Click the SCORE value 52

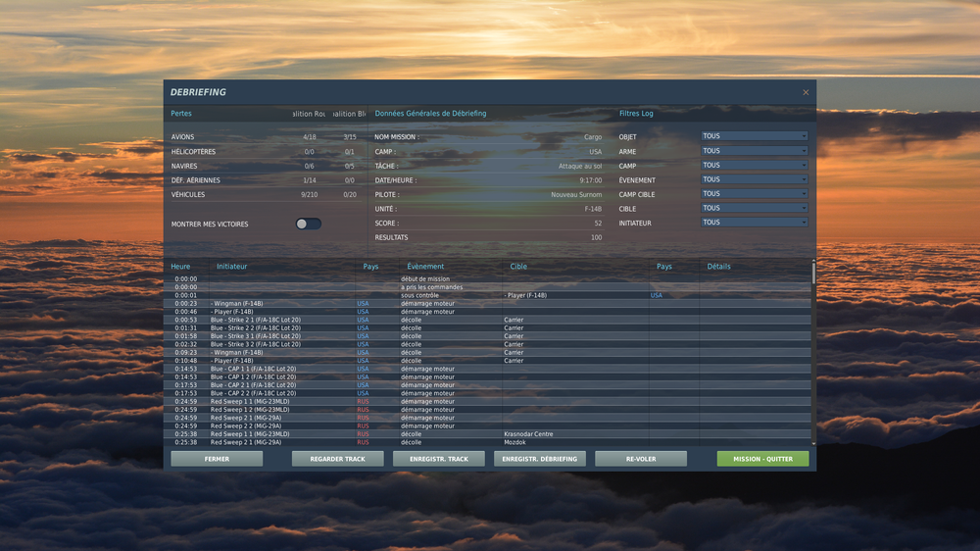[598, 224]
